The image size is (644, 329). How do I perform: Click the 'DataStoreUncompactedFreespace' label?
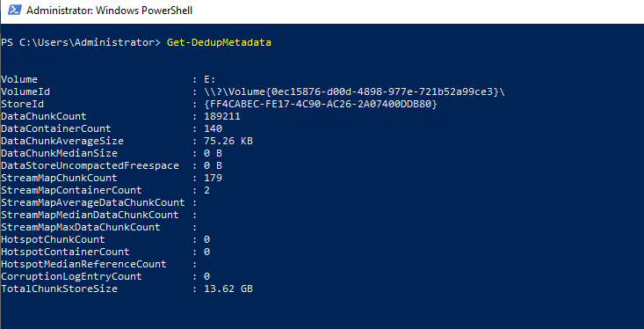[x=90, y=165]
